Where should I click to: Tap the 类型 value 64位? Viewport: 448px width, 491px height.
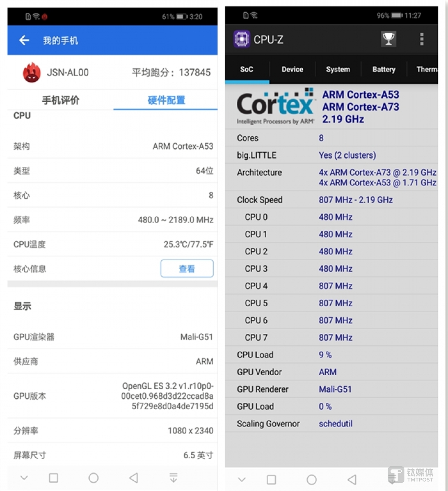(204, 171)
